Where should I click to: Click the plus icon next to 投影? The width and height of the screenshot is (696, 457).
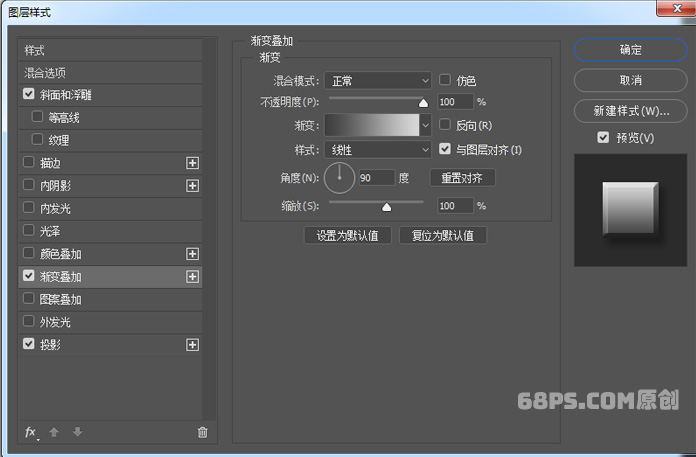click(x=192, y=345)
